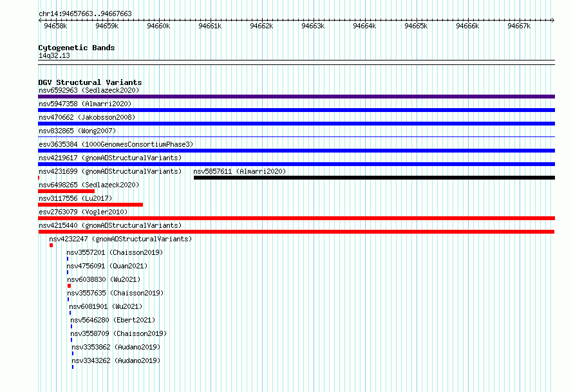Image resolution: width=573 pixels, height=392 pixels.
Task: Select nsv4756091 (Quan2021) label
Action: click(x=107, y=266)
